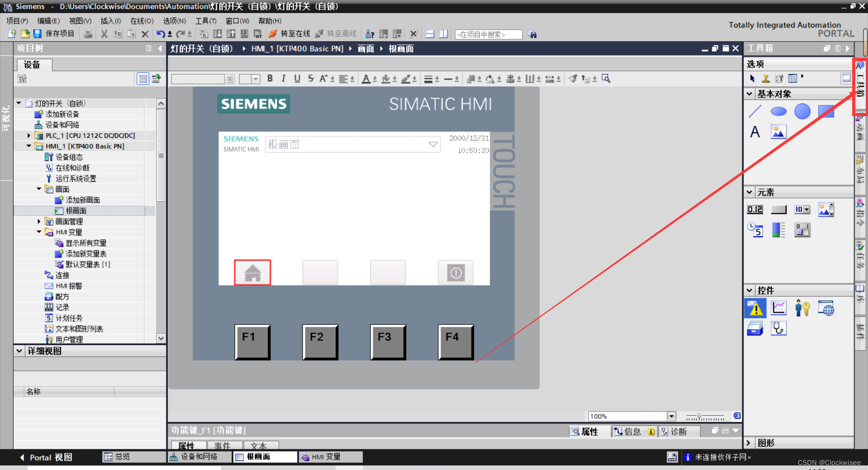Open the 插入(I) menu
The height and width of the screenshot is (470, 868).
pos(111,21)
